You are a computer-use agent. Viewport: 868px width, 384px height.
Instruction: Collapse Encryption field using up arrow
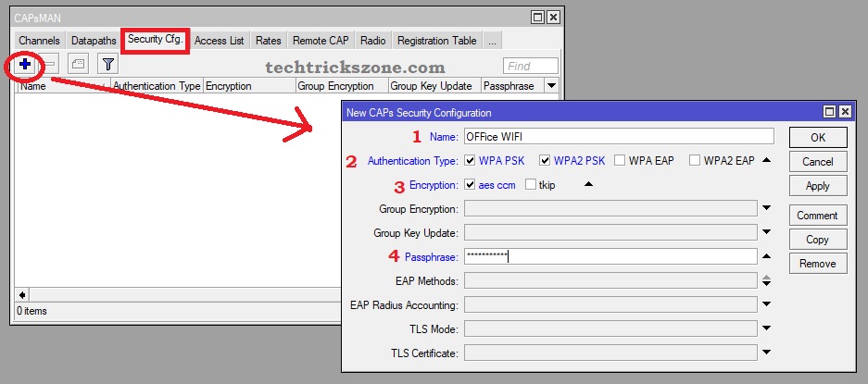click(587, 185)
